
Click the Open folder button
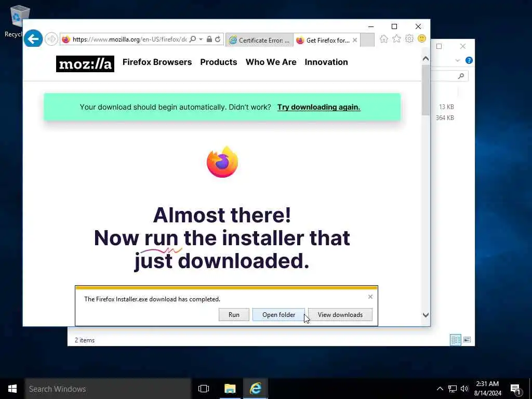(x=278, y=314)
